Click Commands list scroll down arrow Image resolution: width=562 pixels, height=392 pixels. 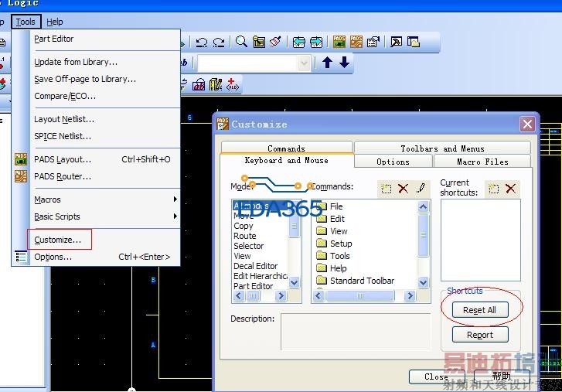click(424, 283)
